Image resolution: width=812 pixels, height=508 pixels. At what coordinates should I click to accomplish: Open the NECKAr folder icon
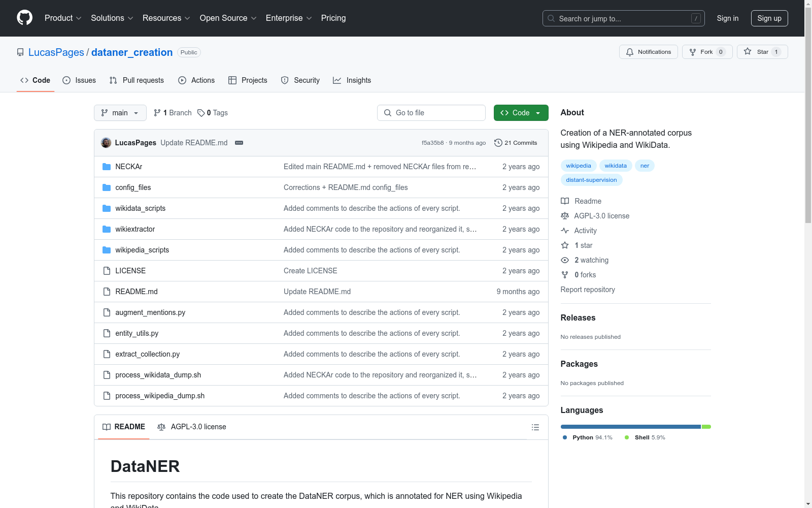pos(107,167)
